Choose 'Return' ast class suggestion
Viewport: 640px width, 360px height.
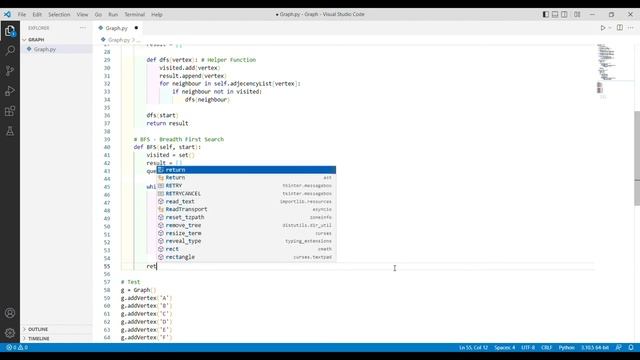pos(246,178)
